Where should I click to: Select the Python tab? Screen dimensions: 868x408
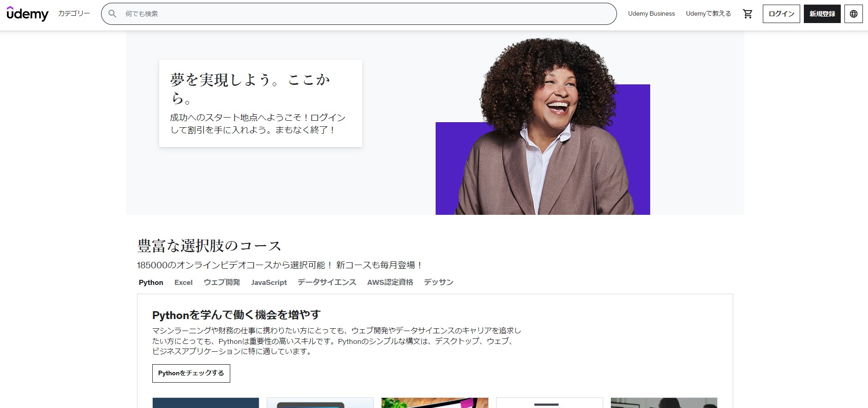coord(151,282)
